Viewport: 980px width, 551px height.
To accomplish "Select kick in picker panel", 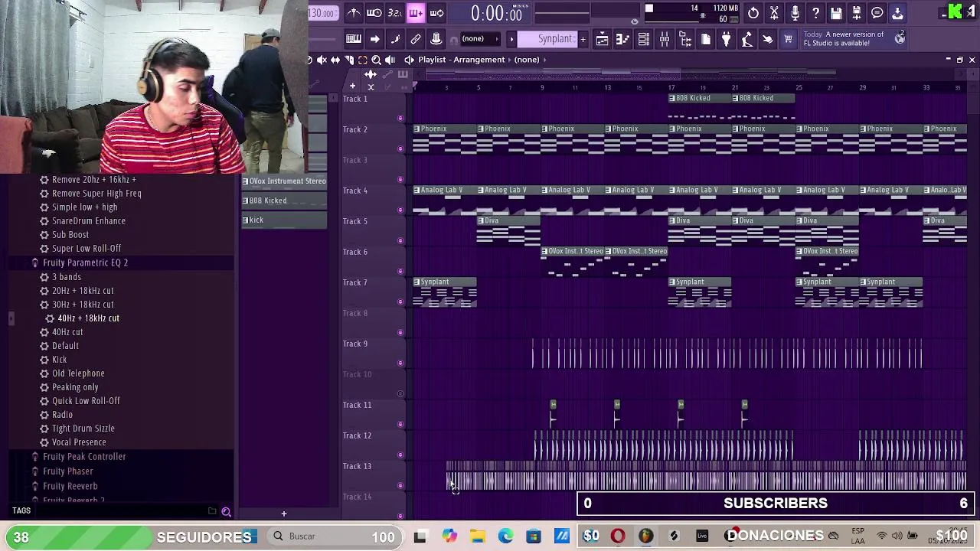I will 284,220.
